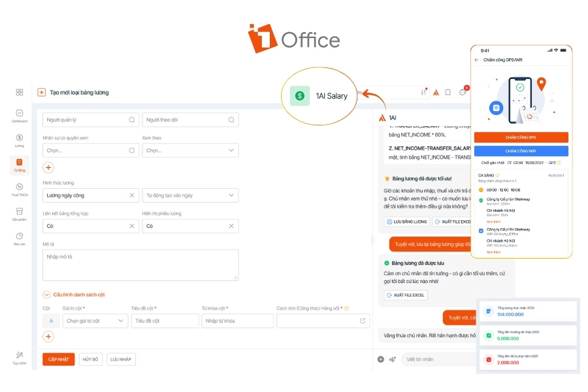Toggle green check for Công ty Cổ phần Workway GPS
This screenshot has height=392, width=588.
[481, 201]
